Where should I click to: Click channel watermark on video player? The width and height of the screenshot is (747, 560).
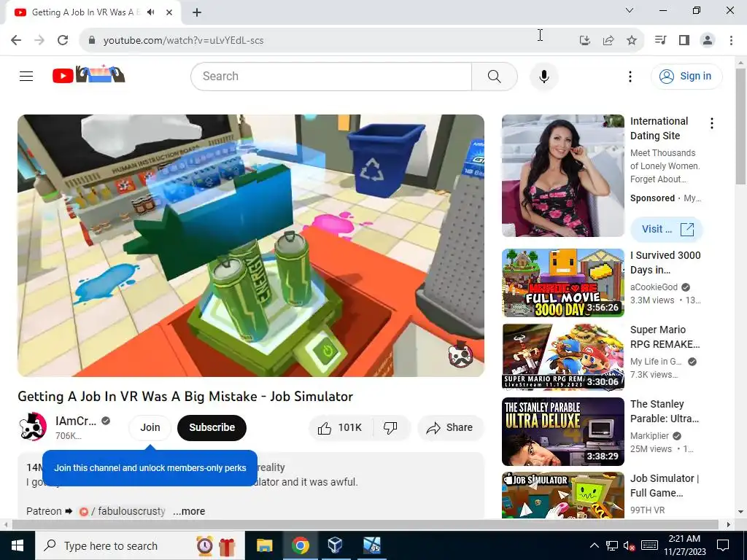460,355
